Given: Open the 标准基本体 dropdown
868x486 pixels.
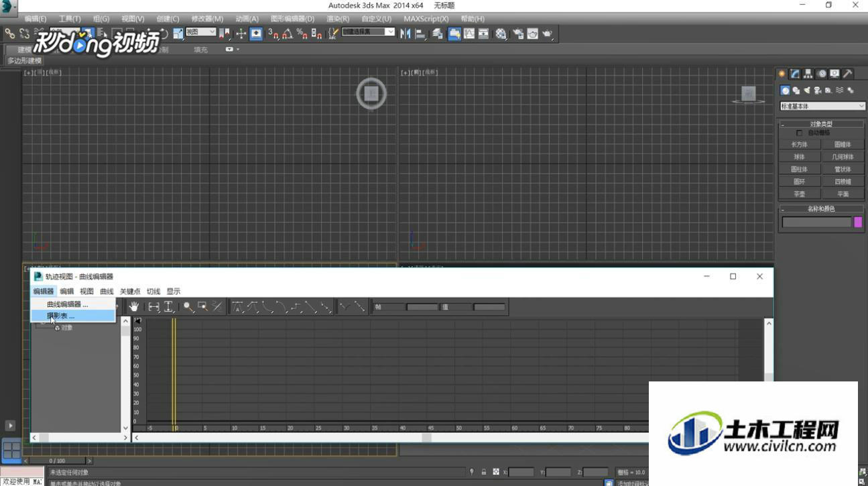Looking at the screenshot, I should [822, 106].
